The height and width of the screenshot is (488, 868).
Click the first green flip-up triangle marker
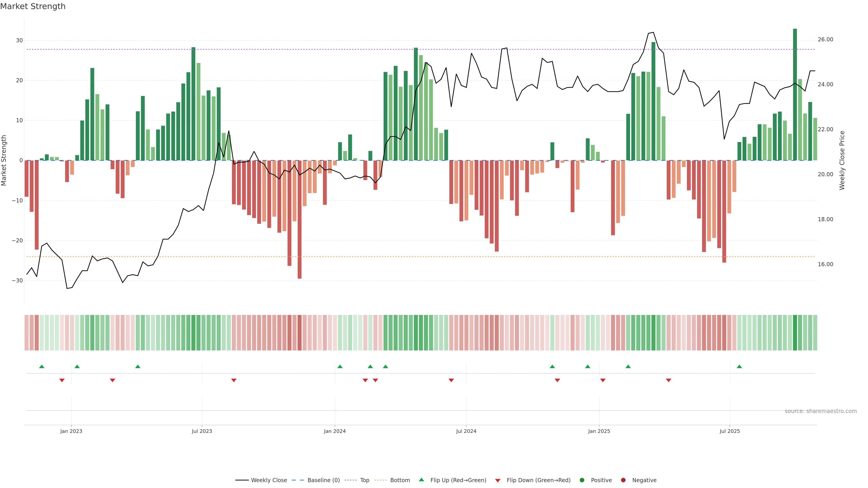tap(42, 366)
